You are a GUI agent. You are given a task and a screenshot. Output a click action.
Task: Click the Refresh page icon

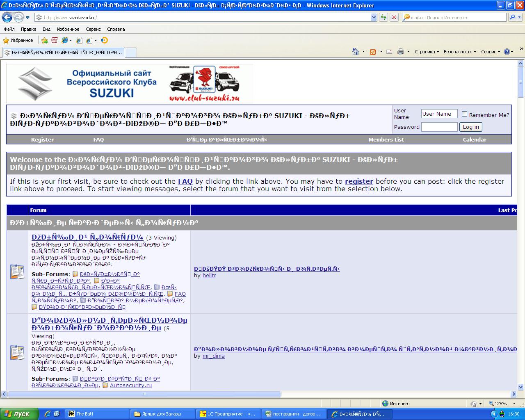coord(383,17)
